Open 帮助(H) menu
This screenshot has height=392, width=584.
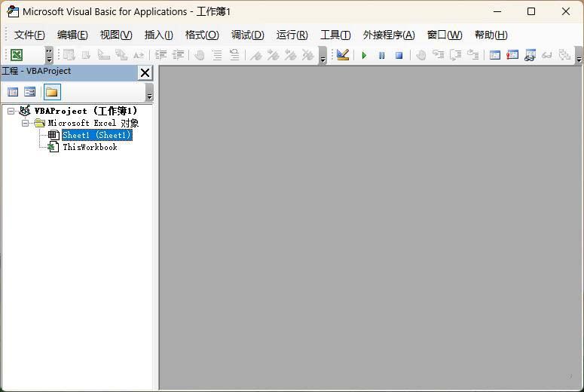pos(491,35)
